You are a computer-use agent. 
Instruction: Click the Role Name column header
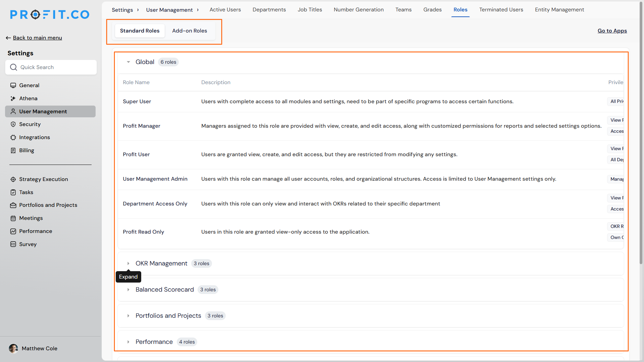click(x=136, y=82)
